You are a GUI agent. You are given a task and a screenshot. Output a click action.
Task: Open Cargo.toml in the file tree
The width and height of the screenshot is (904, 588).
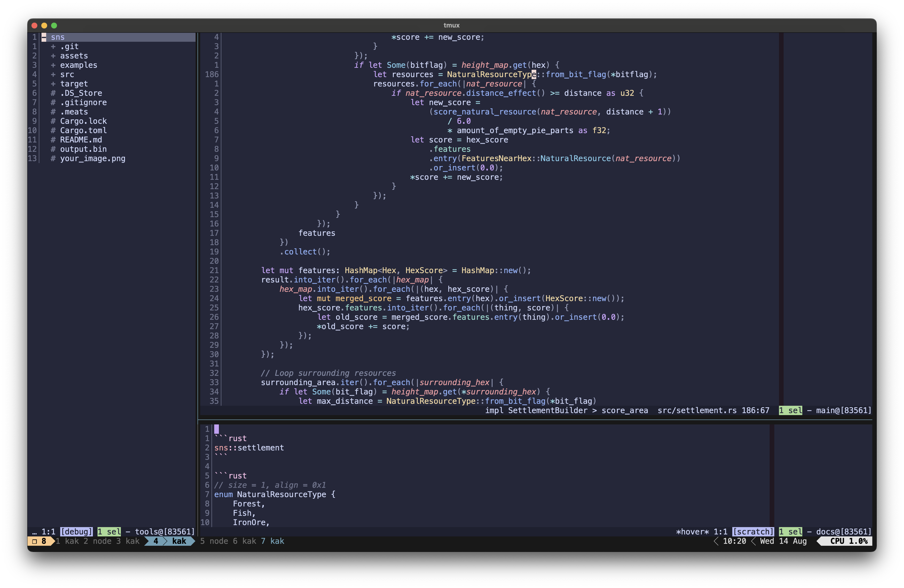tap(83, 131)
